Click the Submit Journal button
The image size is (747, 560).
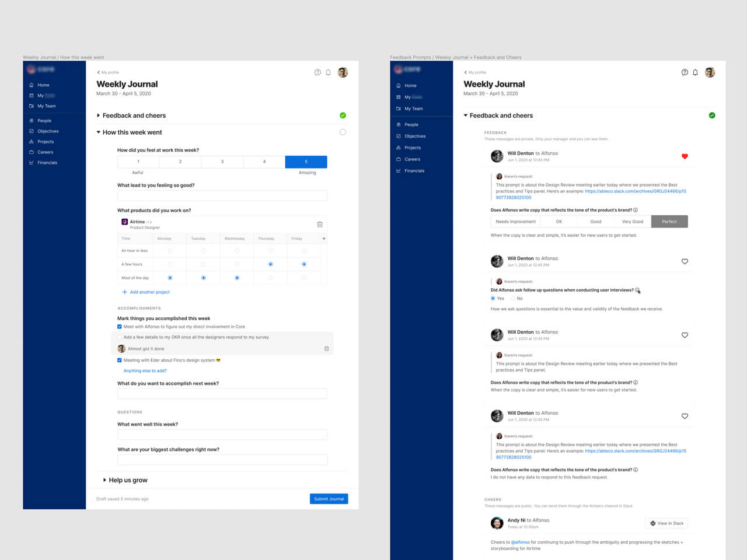[x=329, y=499]
